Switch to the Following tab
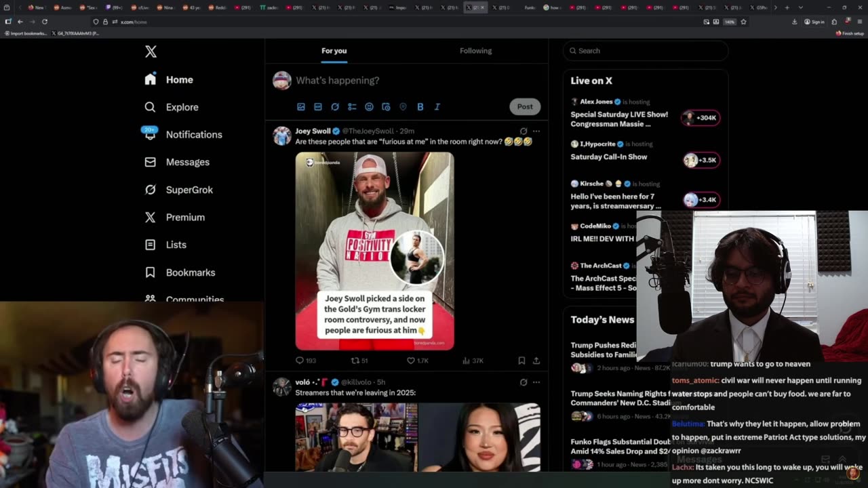The height and width of the screenshot is (488, 868). [475, 51]
